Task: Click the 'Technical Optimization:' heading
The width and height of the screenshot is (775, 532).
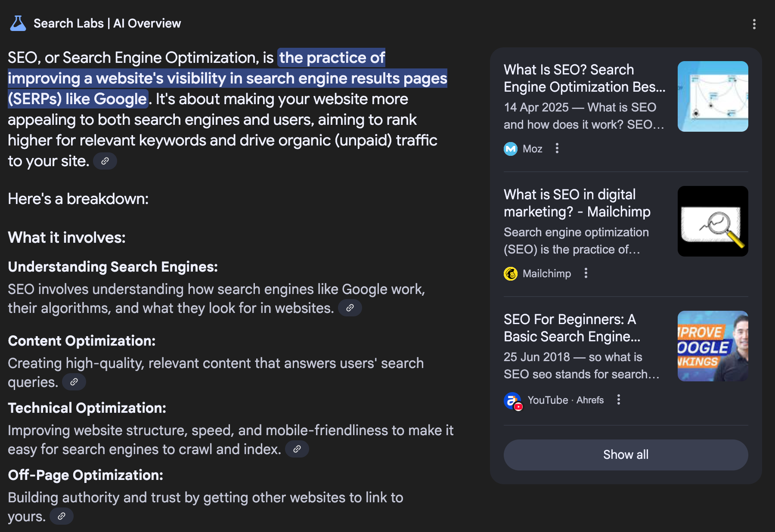Action: tap(87, 408)
